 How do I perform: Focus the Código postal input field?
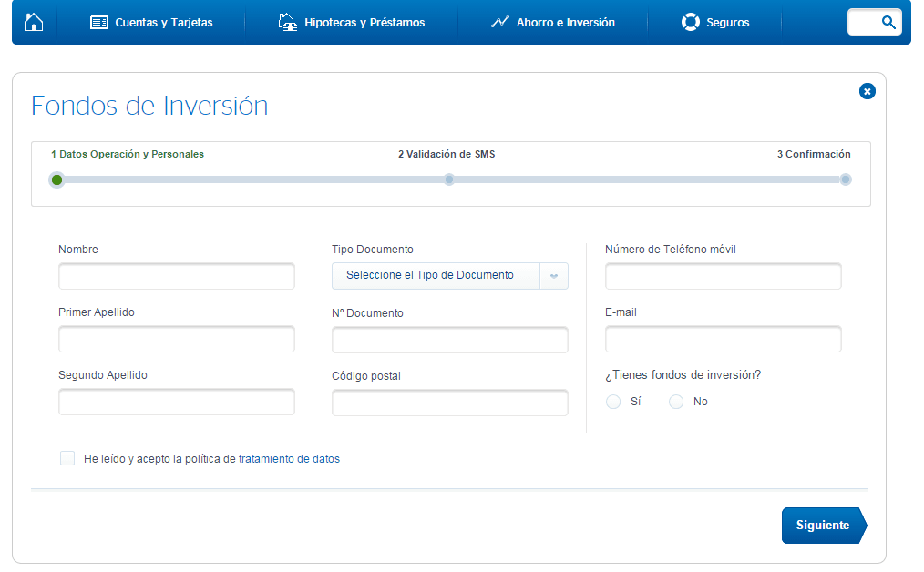pyautogui.click(x=450, y=403)
